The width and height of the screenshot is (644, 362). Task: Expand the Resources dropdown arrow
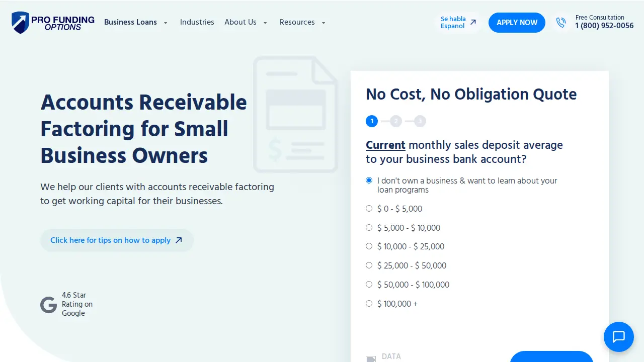324,23
